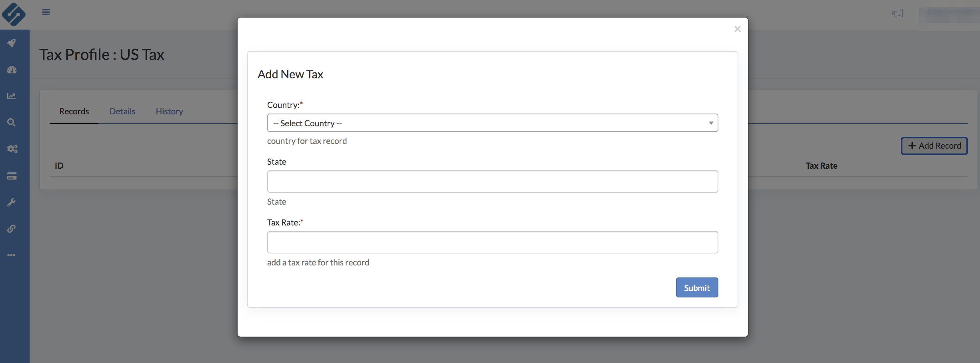Screen dimensions: 980x363
Task: Click the Add Record button
Action: coord(934,146)
